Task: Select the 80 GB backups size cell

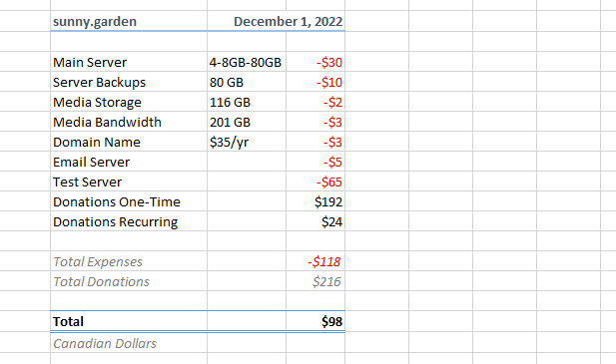Action: (x=247, y=82)
